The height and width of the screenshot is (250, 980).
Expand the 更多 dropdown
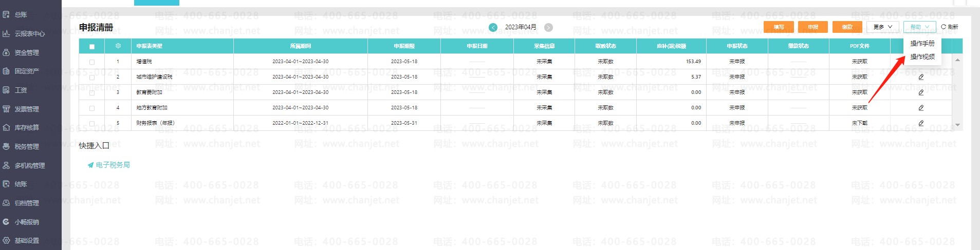[883, 27]
